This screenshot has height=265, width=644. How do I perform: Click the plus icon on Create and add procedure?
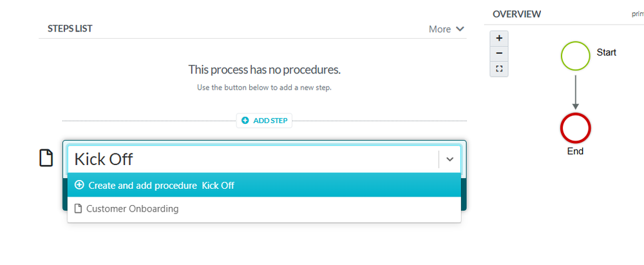pyautogui.click(x=79, y=185)
